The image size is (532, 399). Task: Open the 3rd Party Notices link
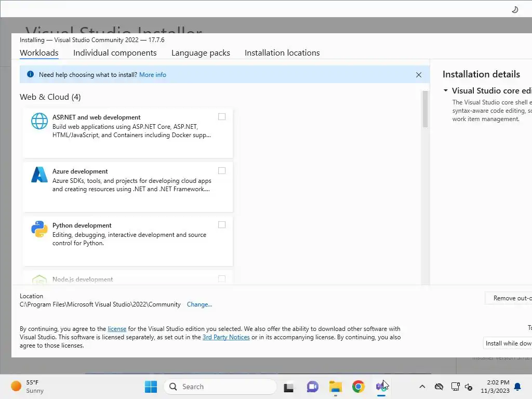(226, 337)
